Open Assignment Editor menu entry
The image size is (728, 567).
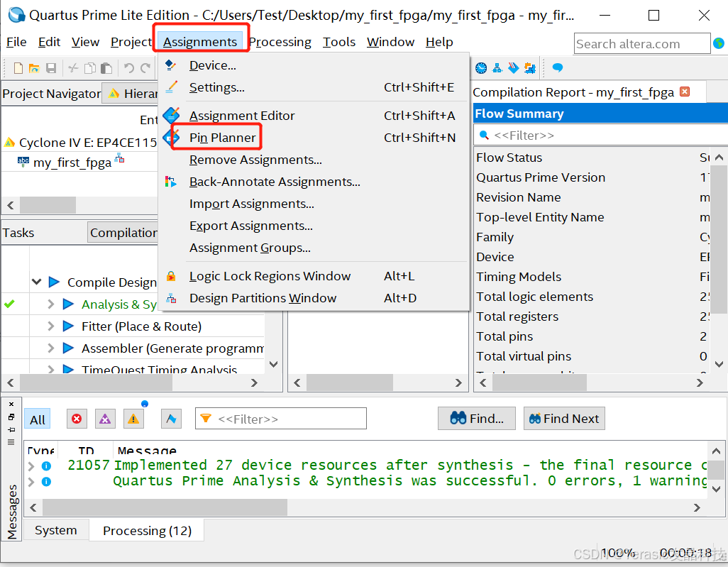pyautogui.click(x=312, y=116)
